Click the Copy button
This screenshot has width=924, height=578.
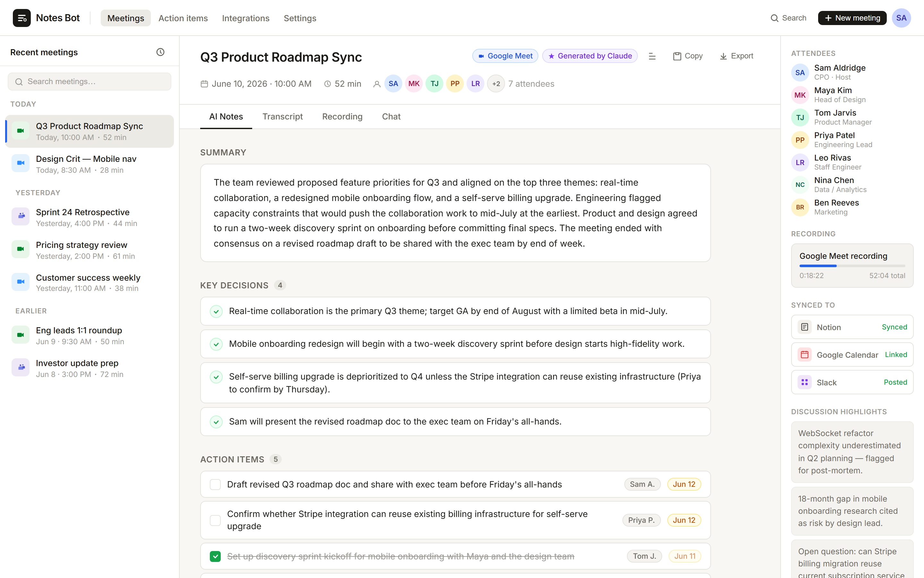[688, 56]
